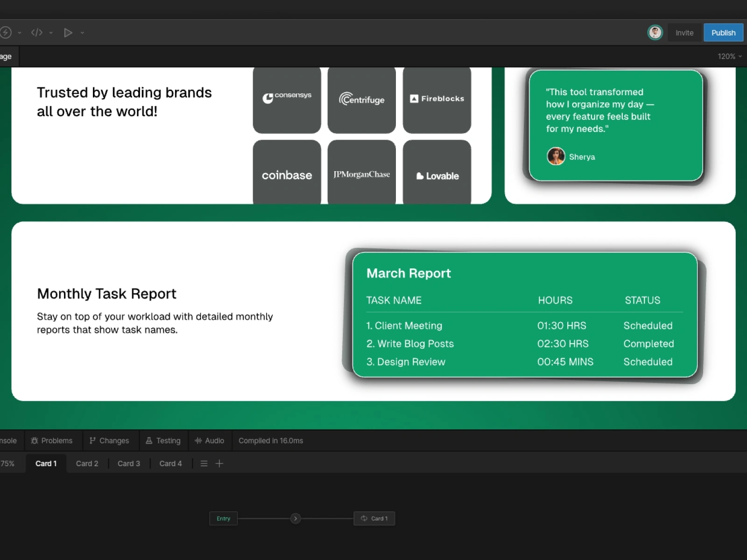Image resolution: width=747 pixels, height=560 pixels.
Task: Click the '3. Design Review' row name
Action: click(406, 362)
